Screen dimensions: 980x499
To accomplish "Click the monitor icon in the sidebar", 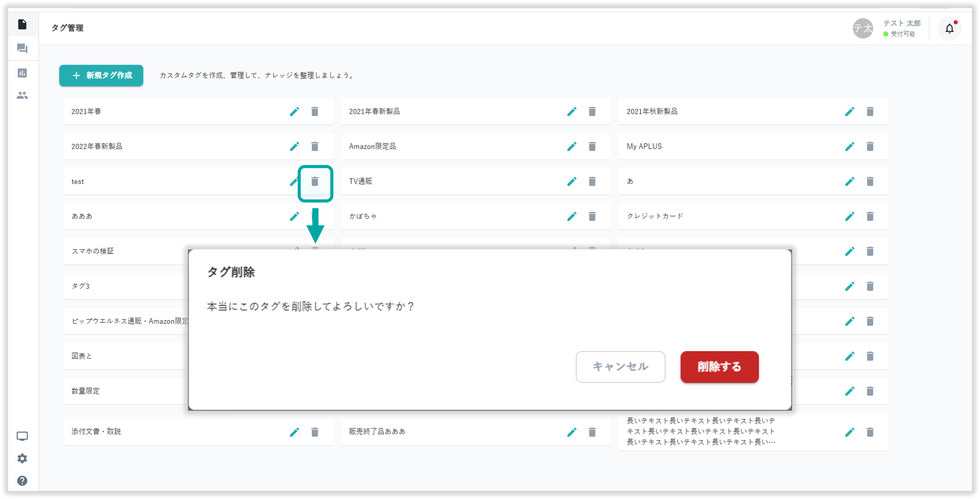I will tap(22, 436).
